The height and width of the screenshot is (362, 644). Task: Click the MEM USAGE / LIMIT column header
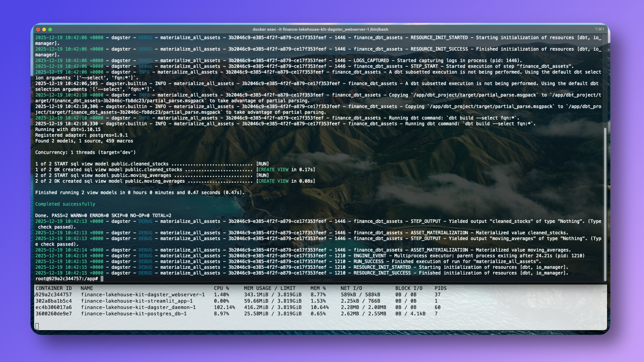click(270, 288)
